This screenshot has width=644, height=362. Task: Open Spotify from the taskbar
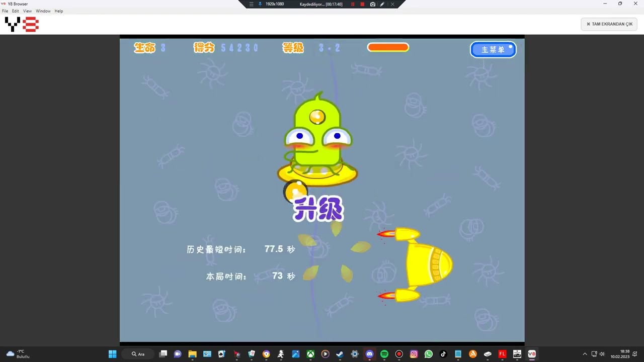(x=384, y=354)
